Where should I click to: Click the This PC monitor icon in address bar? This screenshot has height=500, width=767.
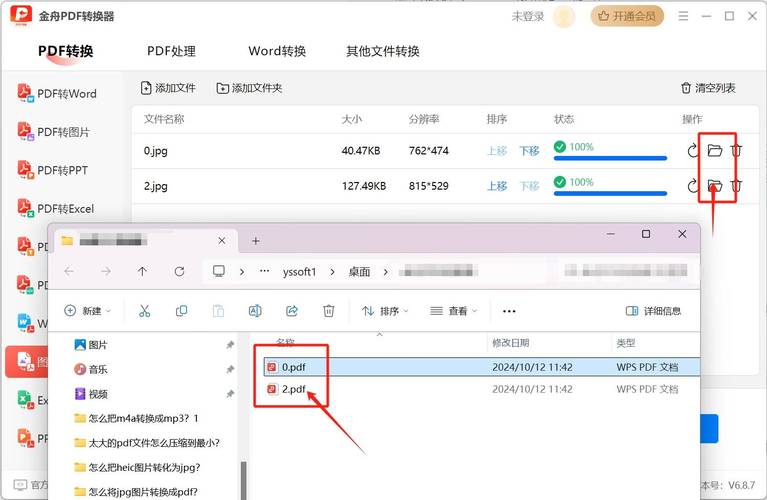tap(219, 271)
